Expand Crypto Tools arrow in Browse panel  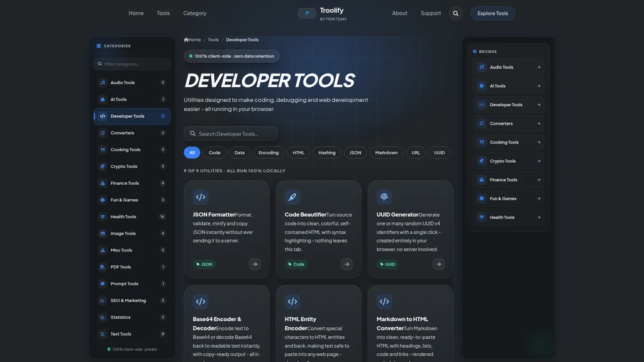(538, 162)
